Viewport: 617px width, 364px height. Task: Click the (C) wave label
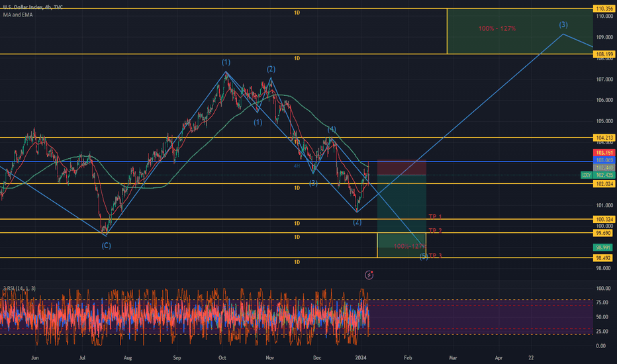pos(106,246)
